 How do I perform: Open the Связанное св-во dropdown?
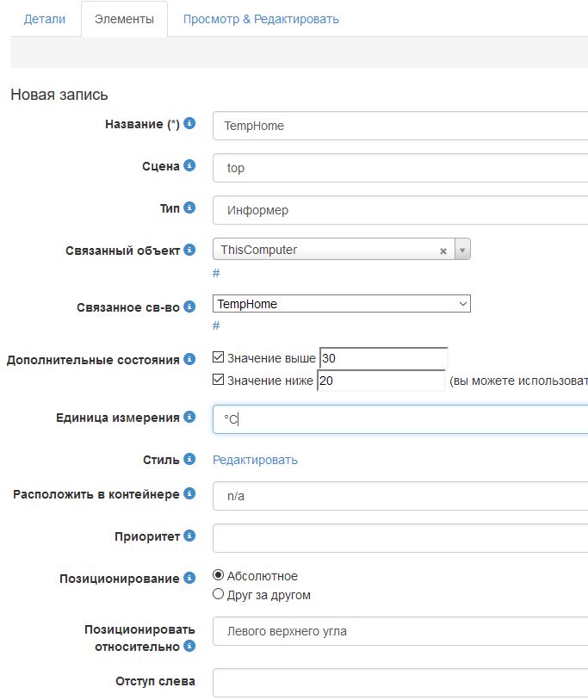(461, 303)
